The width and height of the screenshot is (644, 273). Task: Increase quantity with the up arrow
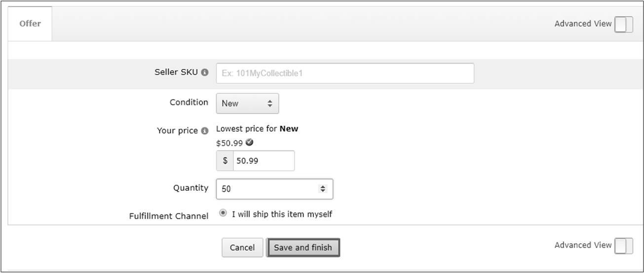click(x=323, y=186)
